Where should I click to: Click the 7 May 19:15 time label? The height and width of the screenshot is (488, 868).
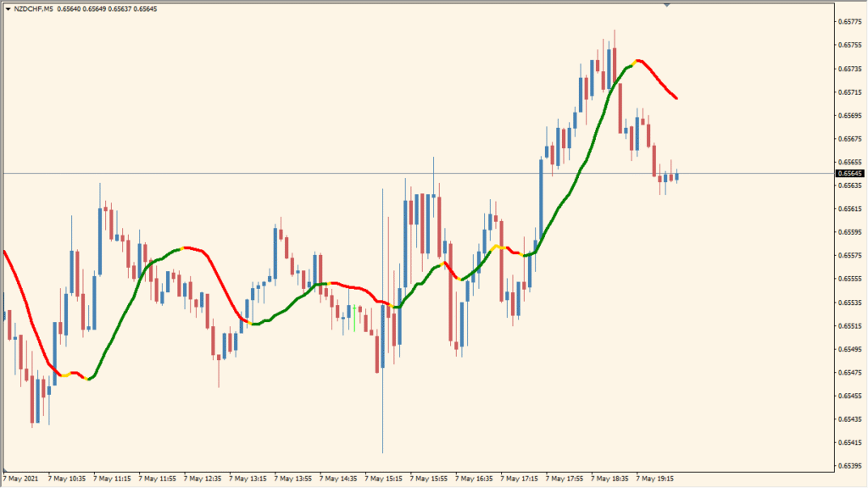(x=655, y=479)
